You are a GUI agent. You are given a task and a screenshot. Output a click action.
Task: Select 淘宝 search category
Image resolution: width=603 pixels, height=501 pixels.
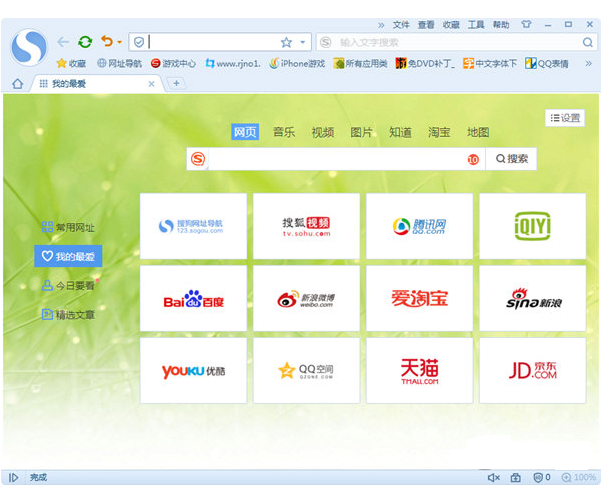[439, 132]
